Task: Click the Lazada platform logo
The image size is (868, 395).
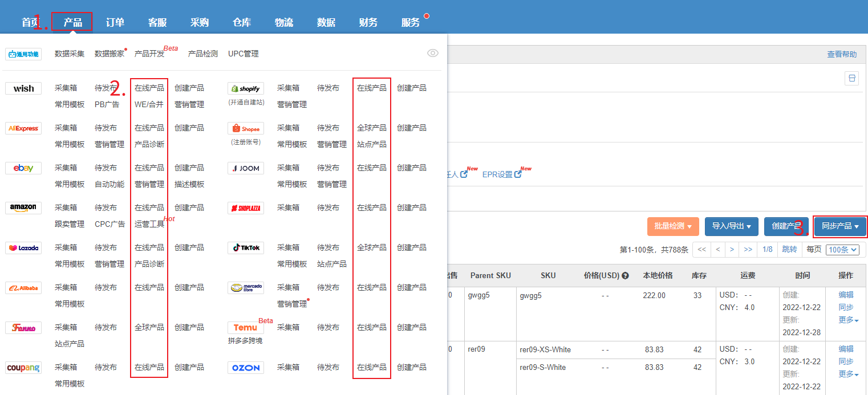Action: (x=23, y=248)
